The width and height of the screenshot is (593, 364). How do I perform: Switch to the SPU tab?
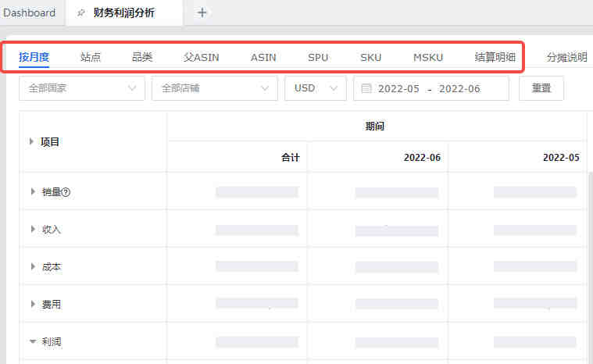[x=318, y=58]
